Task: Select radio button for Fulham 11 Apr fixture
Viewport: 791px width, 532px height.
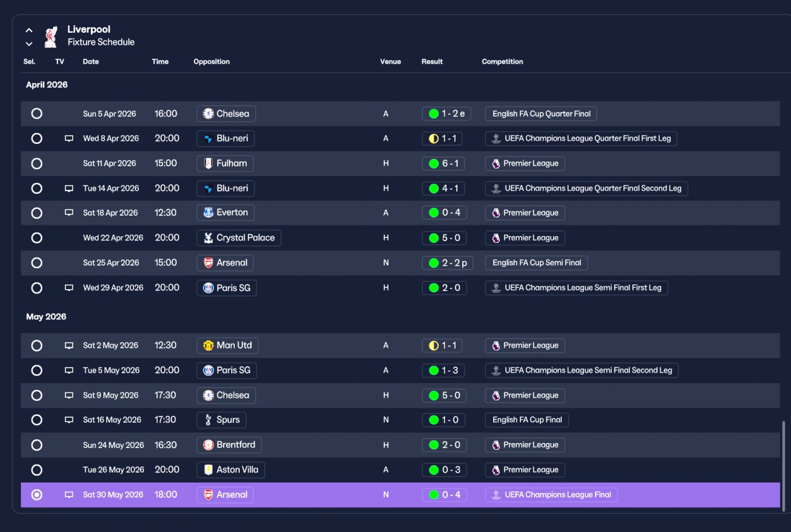Action: pos(37,164)
